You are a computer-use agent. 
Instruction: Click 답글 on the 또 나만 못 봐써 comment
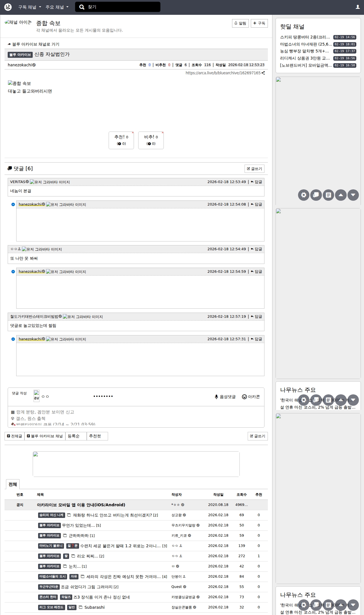tap(257, 249)
